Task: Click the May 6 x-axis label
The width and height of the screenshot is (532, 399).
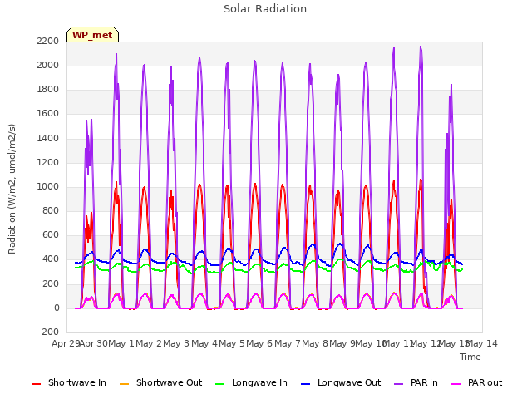Action: pos(259,343)
